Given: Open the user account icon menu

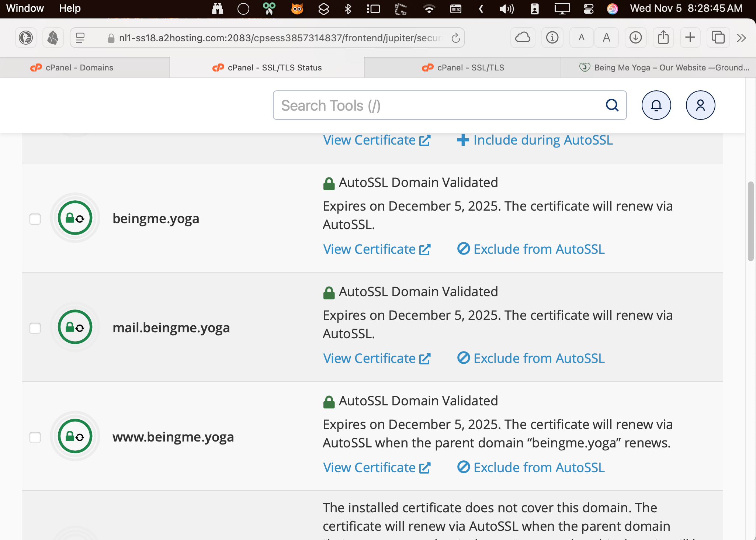Looking at the screenshot, I should (x=700, y=105).
